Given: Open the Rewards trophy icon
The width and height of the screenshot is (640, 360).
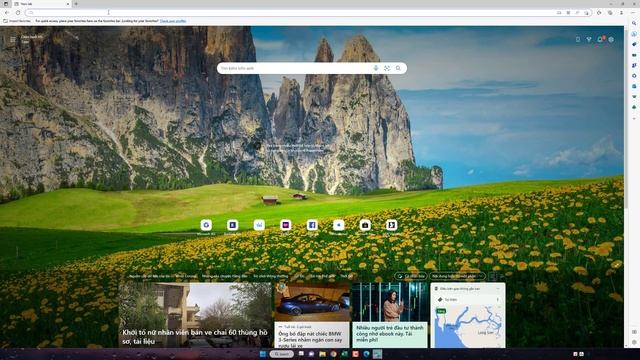Looking at the screenshot, I should point(589,40).
